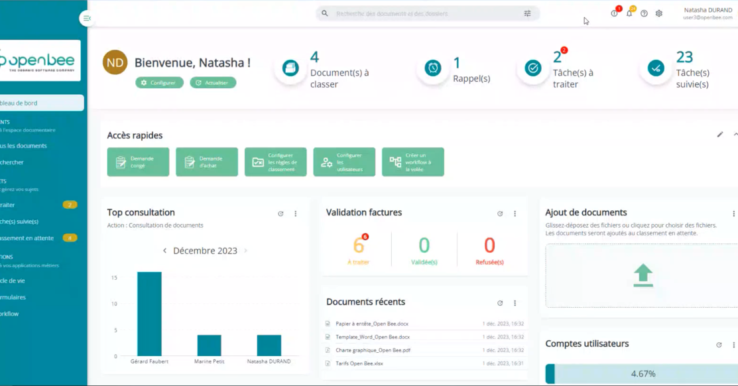Click the 23 Tâche(s) suivie(s) count
This screenshot has height=386, width=738.
[x=684, y=57]
